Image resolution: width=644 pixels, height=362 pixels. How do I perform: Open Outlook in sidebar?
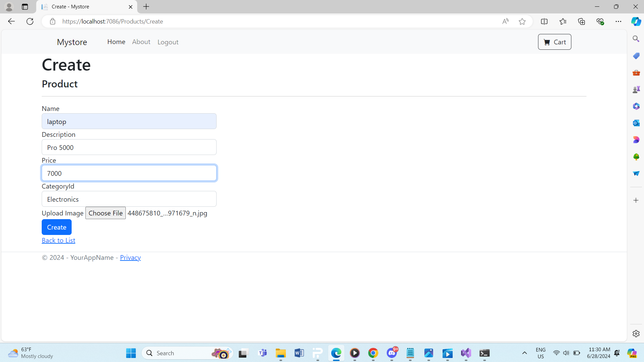click(x=636, y=123)
